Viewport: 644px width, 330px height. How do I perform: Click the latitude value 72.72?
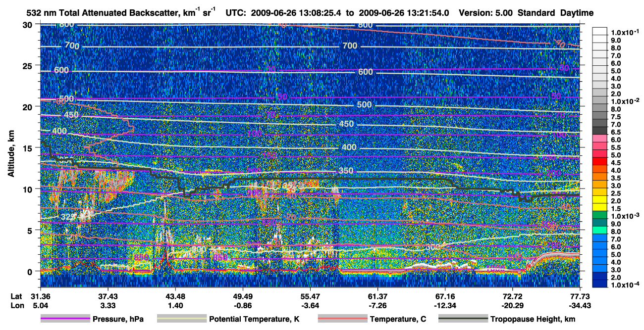coord(512,296)
